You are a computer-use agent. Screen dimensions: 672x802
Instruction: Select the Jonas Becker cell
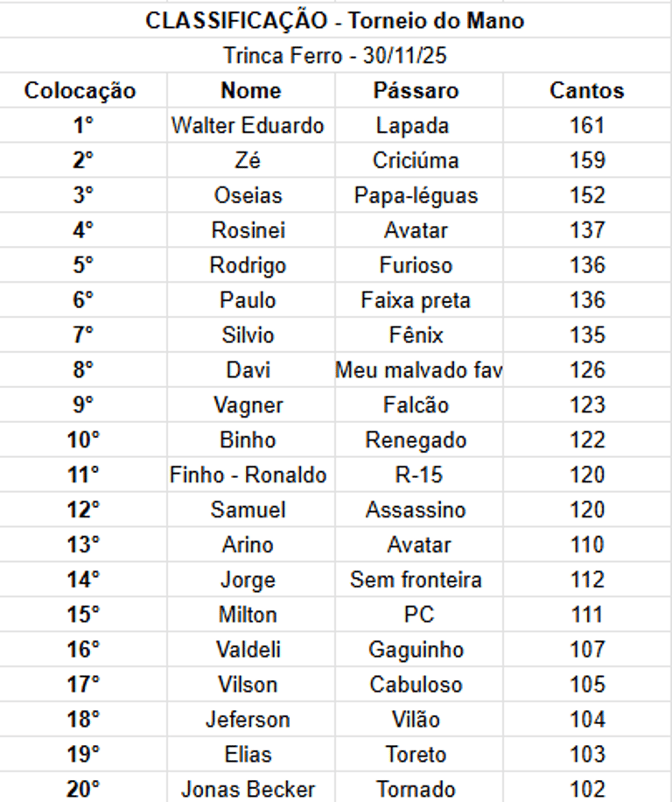[250, 788]
